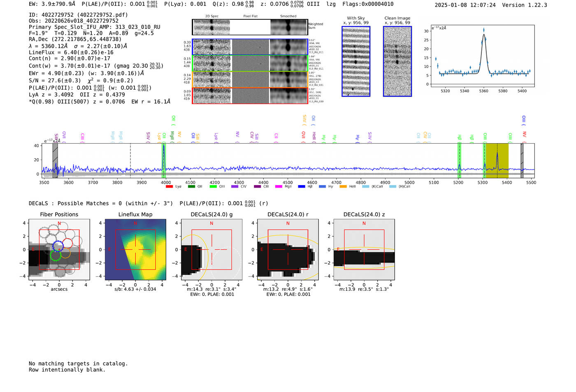This screenshot has width=576, height=392.
Task: Click the yellow-highlighted region near 5360
Action: pyautogui.click(x=497, y=160)
